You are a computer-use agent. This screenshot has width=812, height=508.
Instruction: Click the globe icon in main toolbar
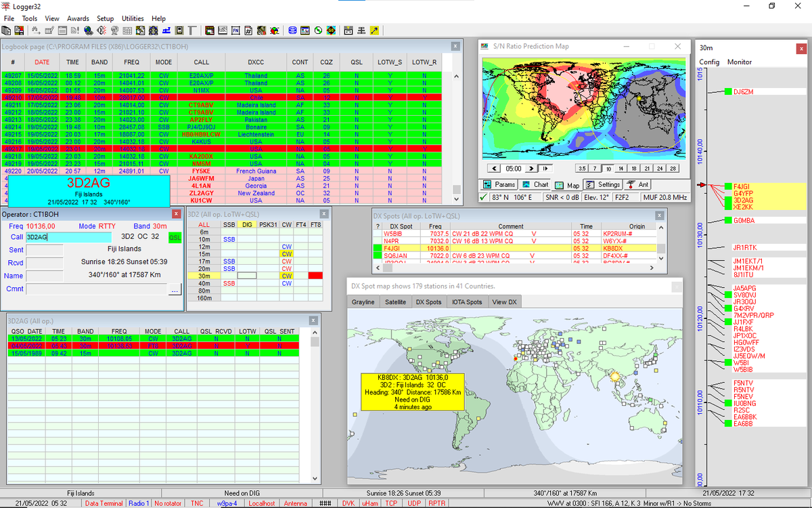88,30
